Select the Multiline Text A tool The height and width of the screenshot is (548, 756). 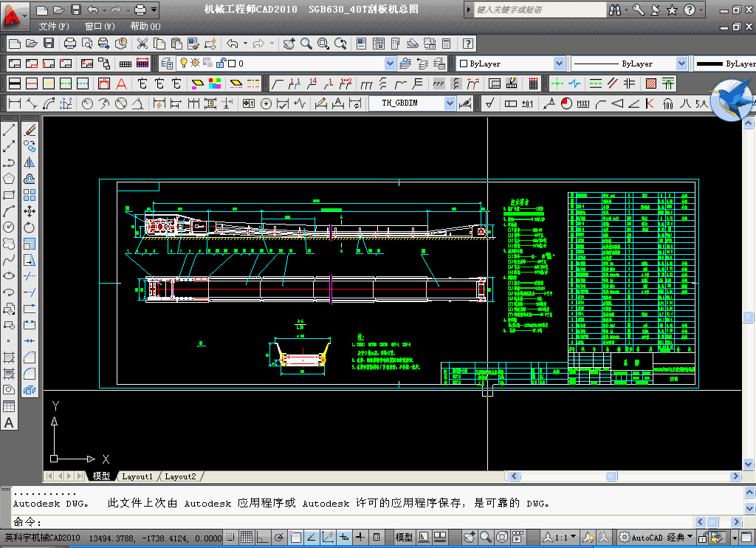[9, 423]
